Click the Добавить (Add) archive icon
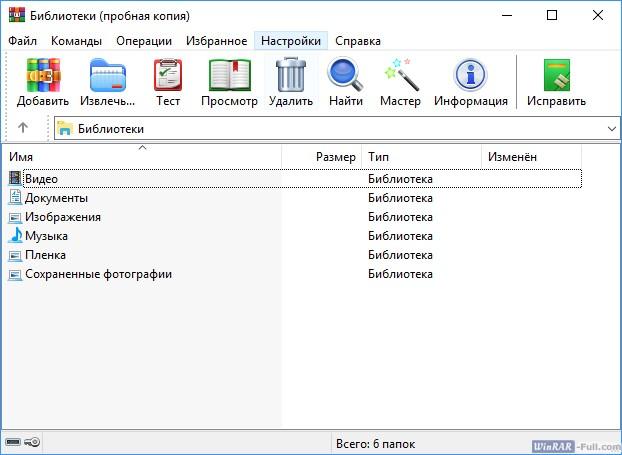 (43, 75)
